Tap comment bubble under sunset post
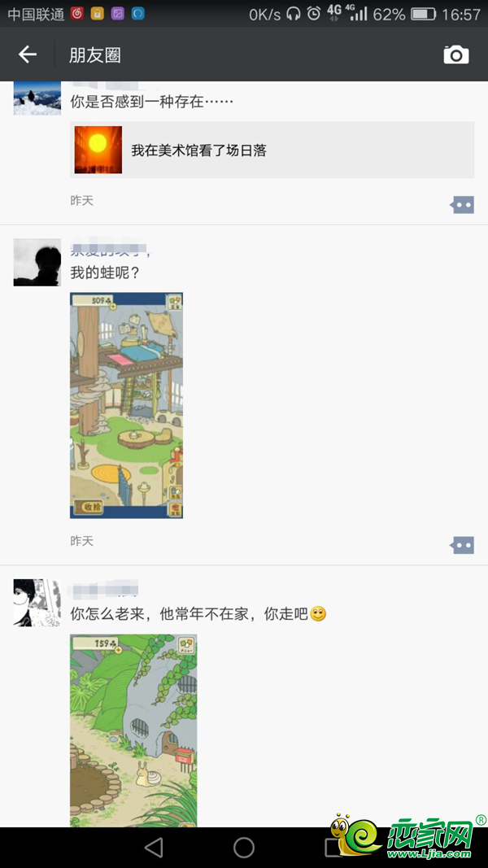The width and height of the screenshot is (488, 868). [x=462, y=205]
